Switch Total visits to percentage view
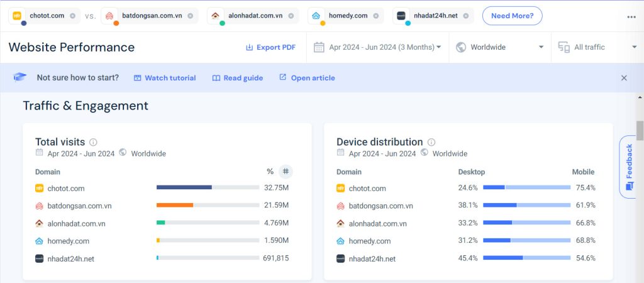 pos(270,172)
